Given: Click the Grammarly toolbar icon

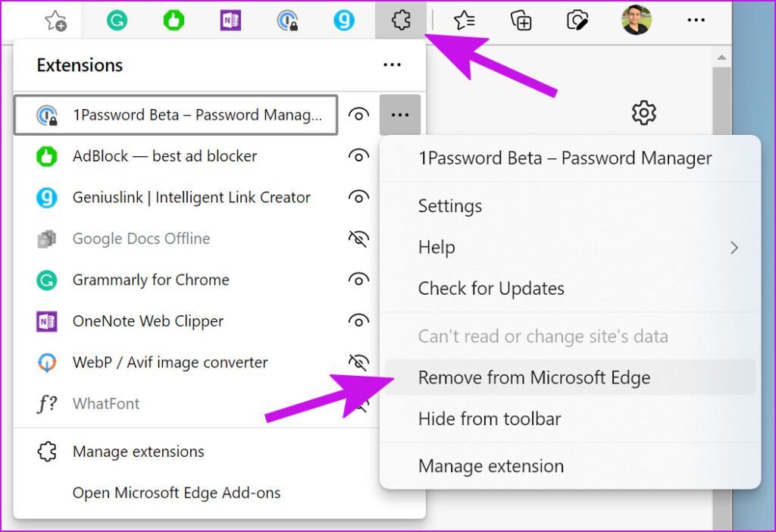Looking at the screenshot, I should (x=116, y=20).
